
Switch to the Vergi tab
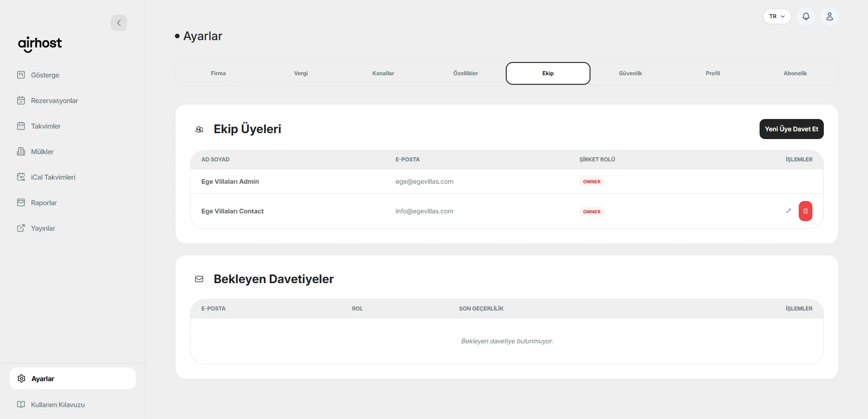(x=301, y=73)
